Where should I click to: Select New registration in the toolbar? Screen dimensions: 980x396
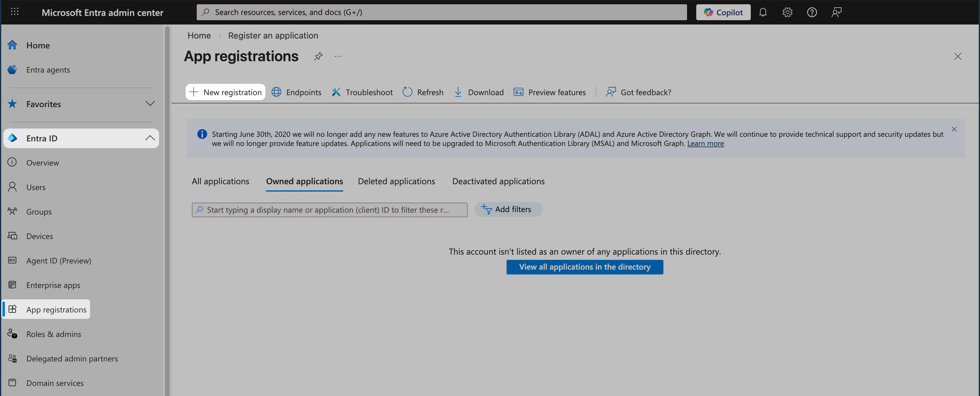pos(225,92)
